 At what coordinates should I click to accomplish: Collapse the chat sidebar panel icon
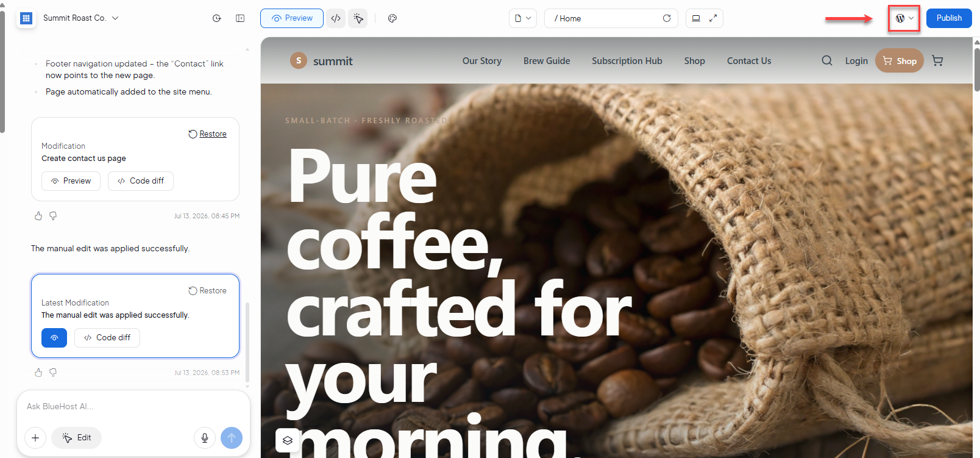click(x=240, y=18)
